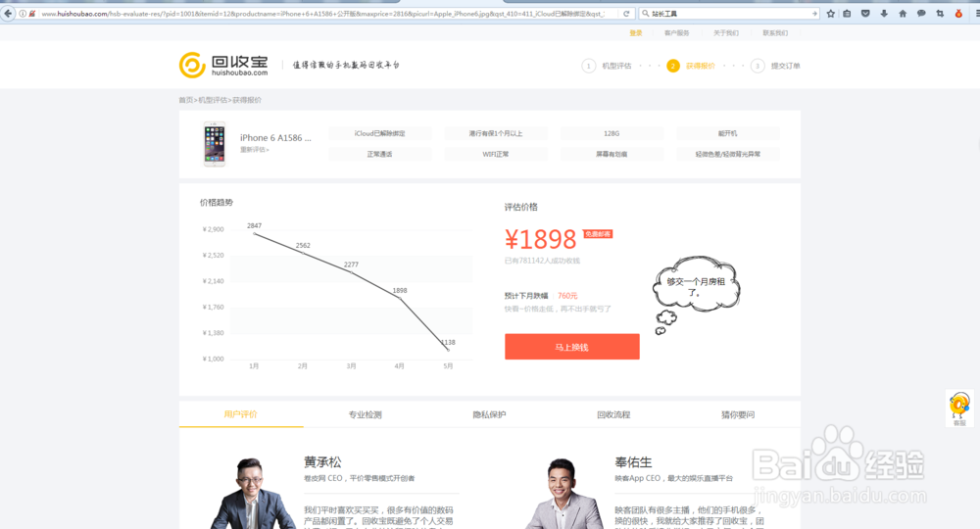Click the 2277 data point on price chart
This screenshot has height=529, width=980.
tap(352, 272)
